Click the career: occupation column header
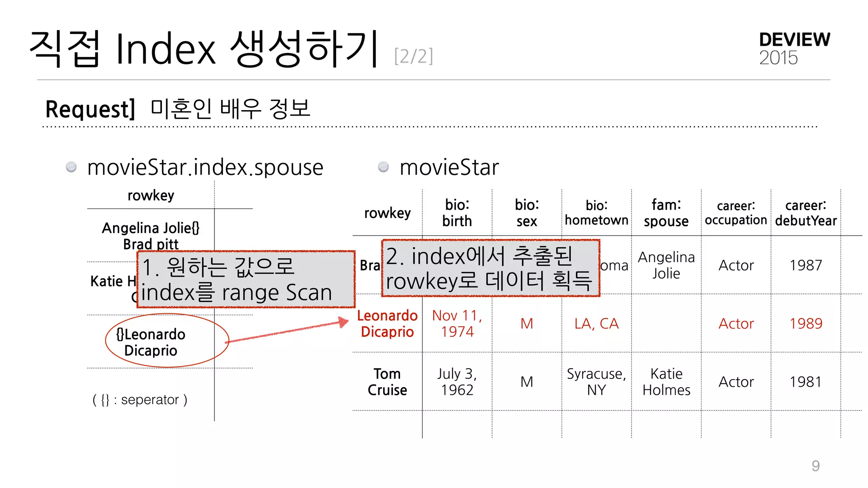868x488 pixels. pyautogui.click(x=736, y=213)
